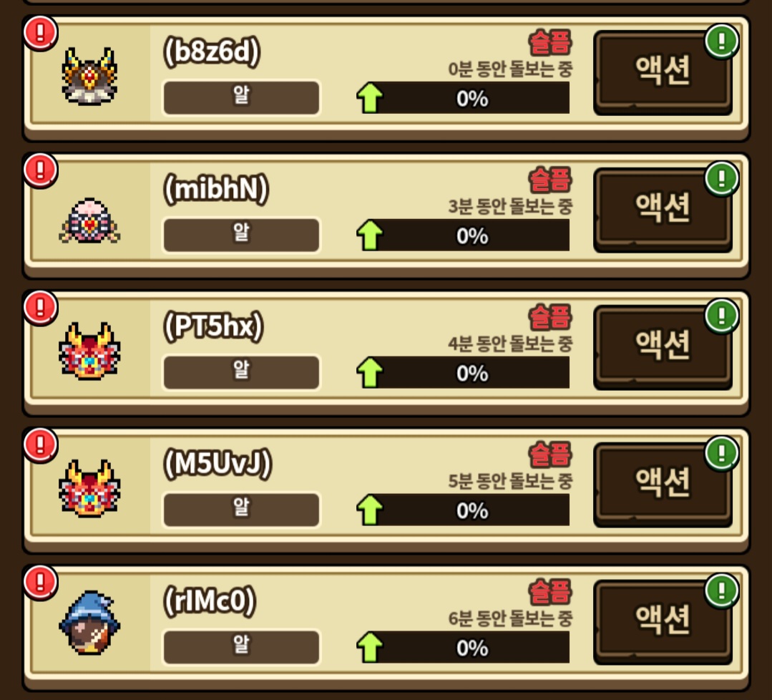The height and width of the screenshot is (700, 772).
Task: Select the mibhN pink egg portrait
Action: [89, 220]
